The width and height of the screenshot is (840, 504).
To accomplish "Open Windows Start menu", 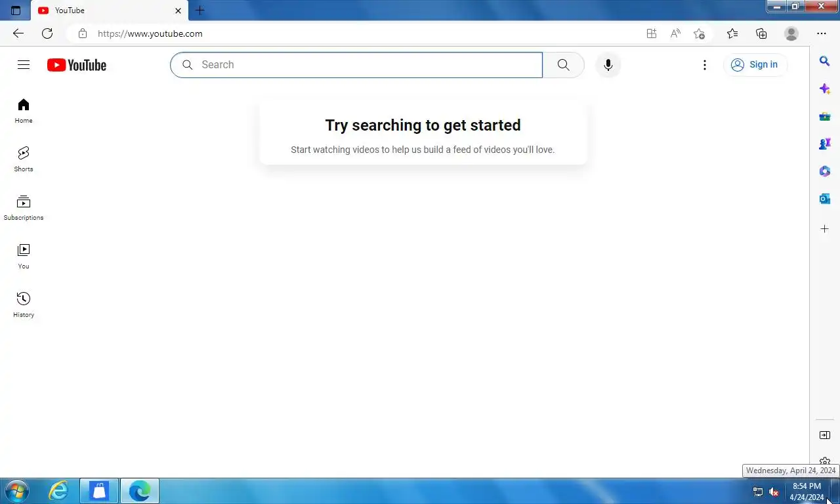I will (16, 491).
